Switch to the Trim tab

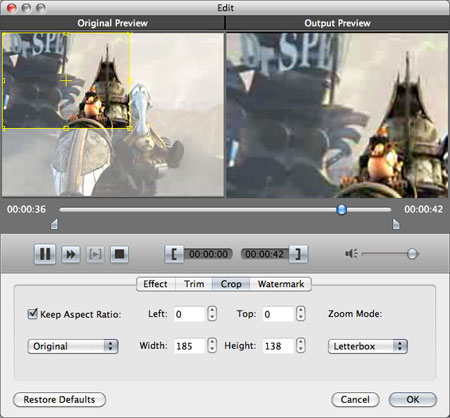[x=194, y=284]
